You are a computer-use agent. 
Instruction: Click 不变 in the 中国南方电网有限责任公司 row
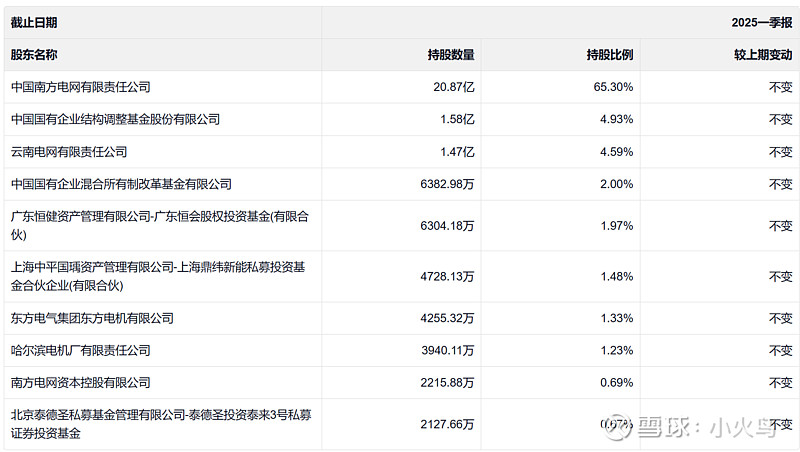pos(781,87)
